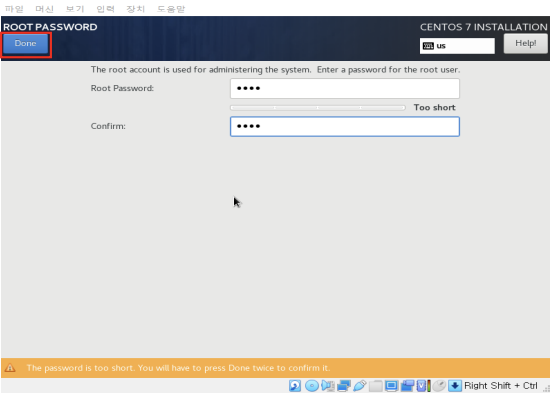Click the audio speaker status icon

tap(328, 386)
